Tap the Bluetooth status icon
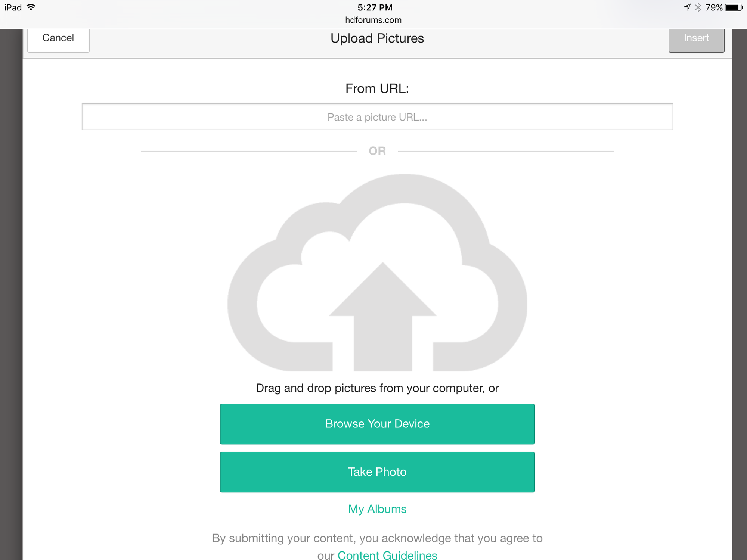 tap(698, 7)
